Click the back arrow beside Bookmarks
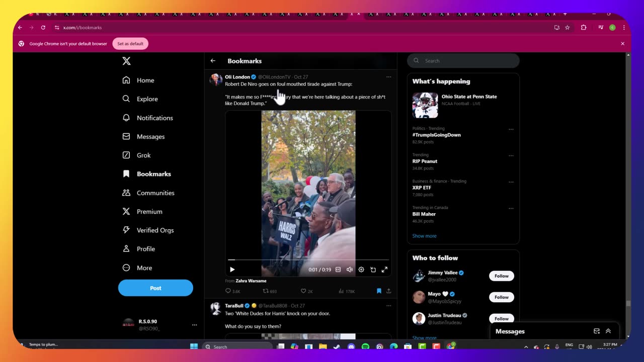 [x=213, y=61]
